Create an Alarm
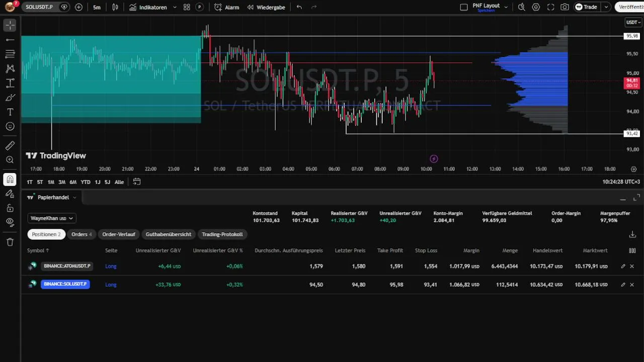Viewport: 644px width, 362px height. click(226, 7)
